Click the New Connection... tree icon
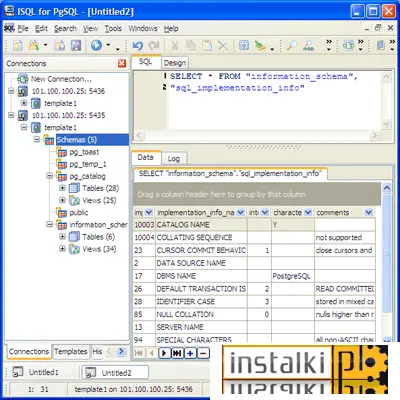The width and height of the screenshot is (400, 400). click(x=23, y=79)
